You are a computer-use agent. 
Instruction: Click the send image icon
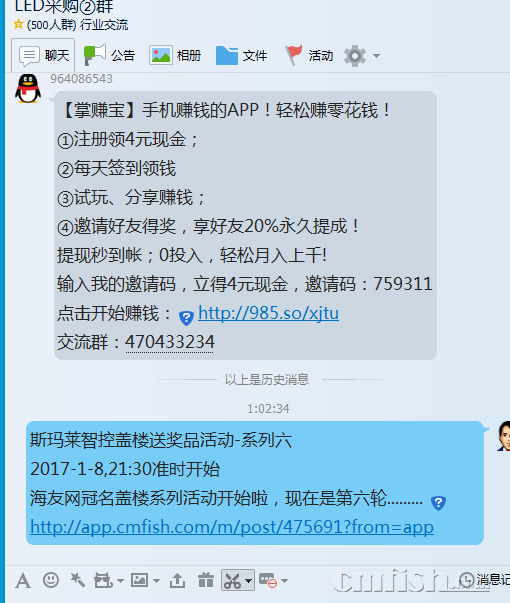click(139, 580)
